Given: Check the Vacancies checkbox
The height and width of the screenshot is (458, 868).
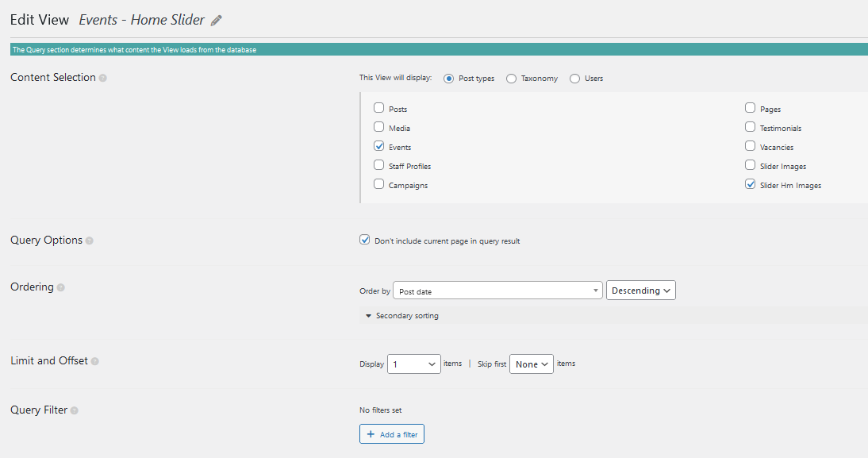Looking at the screenshot, I should (750, 145).
